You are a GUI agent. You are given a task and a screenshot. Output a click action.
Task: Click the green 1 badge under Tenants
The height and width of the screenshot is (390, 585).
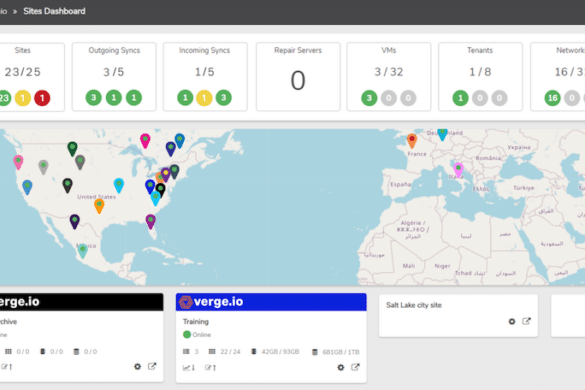[x=460, y=98]
